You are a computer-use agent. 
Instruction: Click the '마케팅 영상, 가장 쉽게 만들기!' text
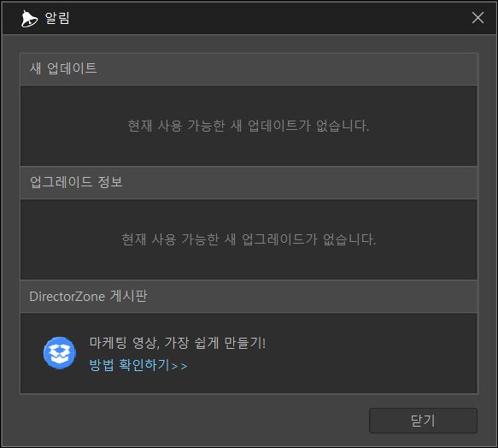click(177, 343)
